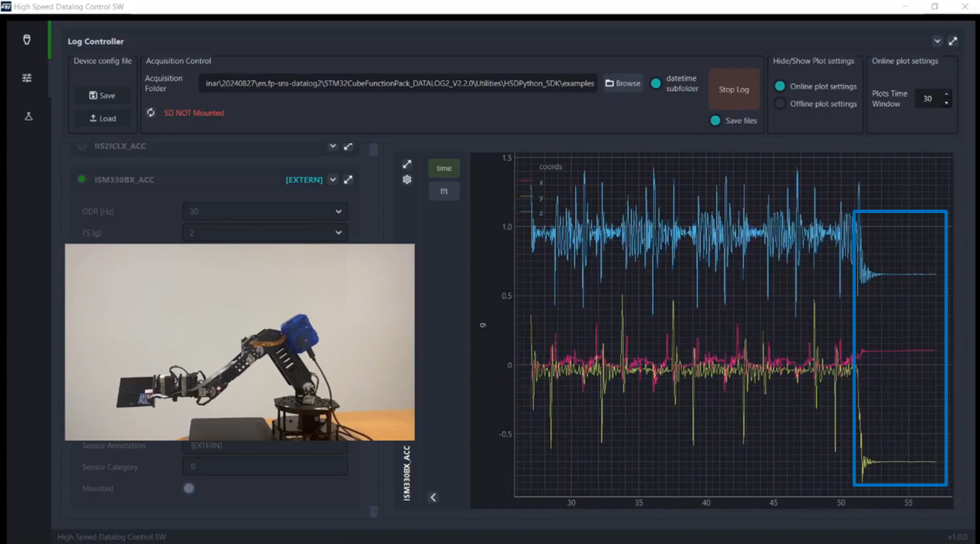Switch to the time plot tab
980x544 pixels.
coord(444,168)
